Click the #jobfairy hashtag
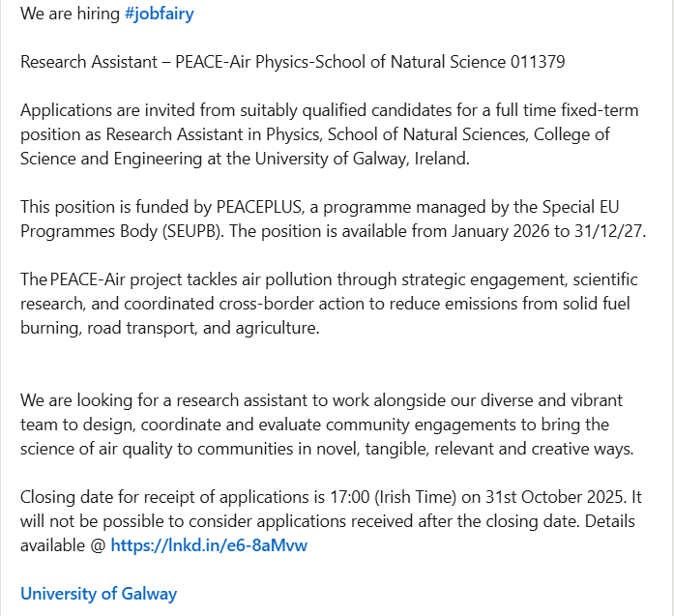 click(160, 15)
